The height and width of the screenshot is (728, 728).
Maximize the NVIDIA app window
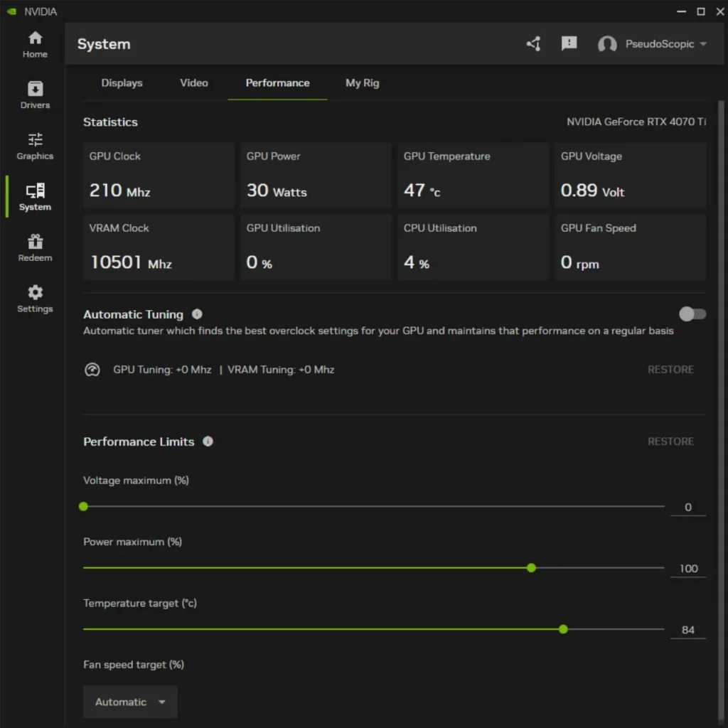[x=701, y=11]
